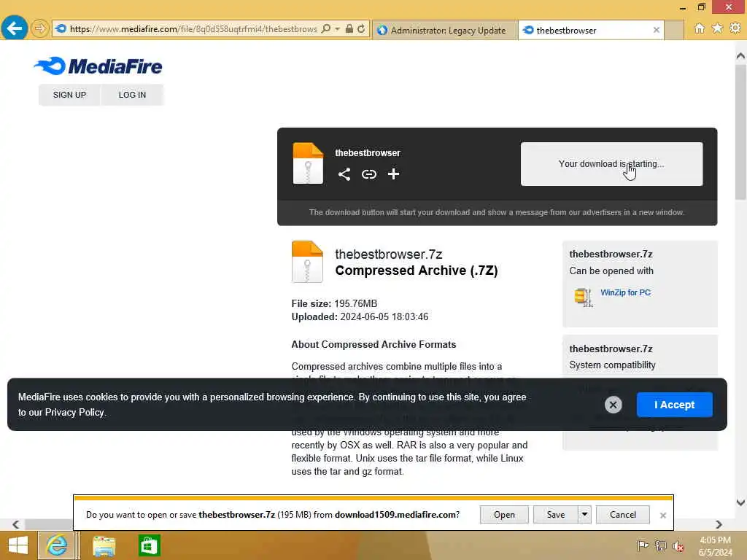This screenshot has height=560, width=747.
Task: Click the LOG IN button
Action: click(x=133, y=95)
